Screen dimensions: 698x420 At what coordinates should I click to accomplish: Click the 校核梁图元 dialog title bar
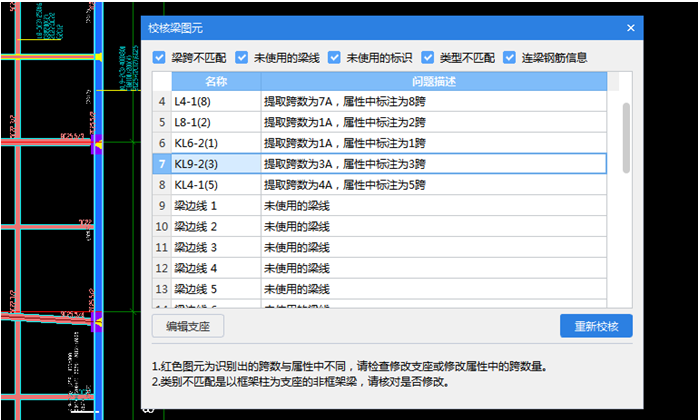[392, 28]
